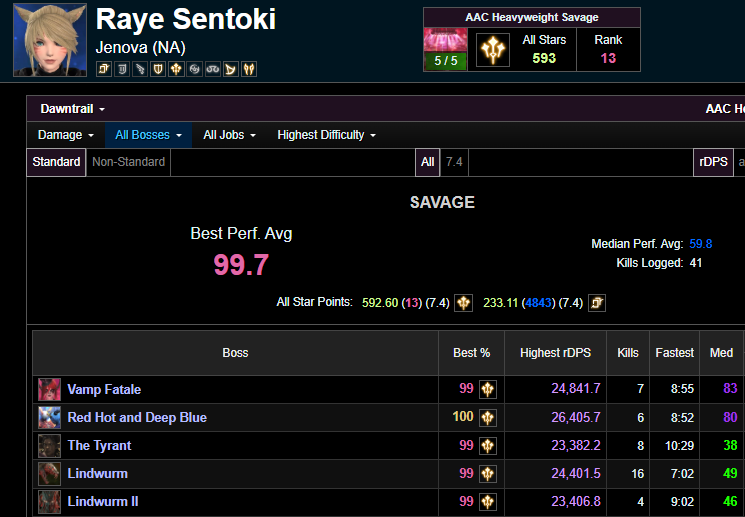Click the Best Perf. Avg score 99.7
The image size is (745, 517).
pos(241,265)
